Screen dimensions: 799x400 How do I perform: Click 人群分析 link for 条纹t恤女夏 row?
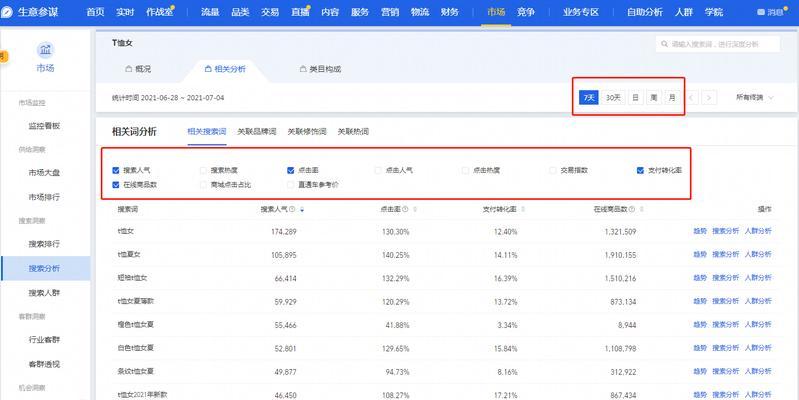758,371
